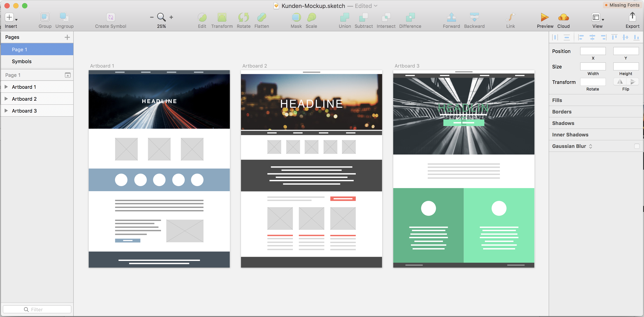Expand the Artboard 3 disclosure triangle
The width and height of the screenshot is (644, 317).
6,111
